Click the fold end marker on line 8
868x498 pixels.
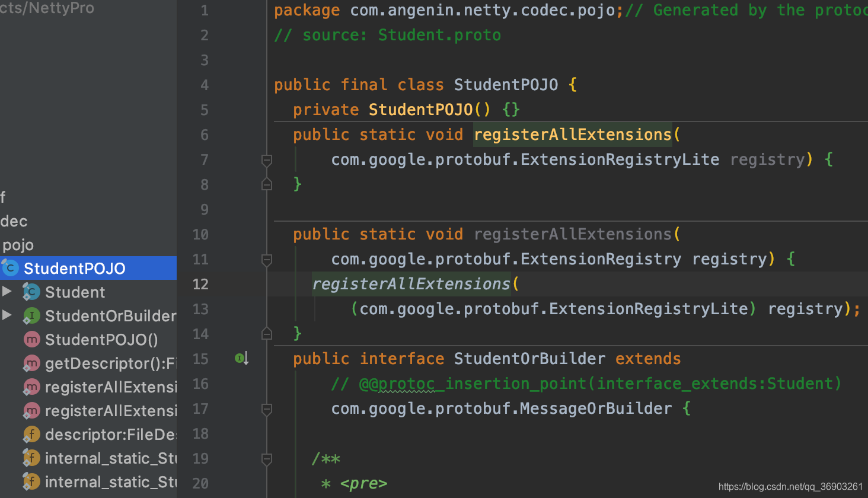pyautogui.click(x=267, y=184)
